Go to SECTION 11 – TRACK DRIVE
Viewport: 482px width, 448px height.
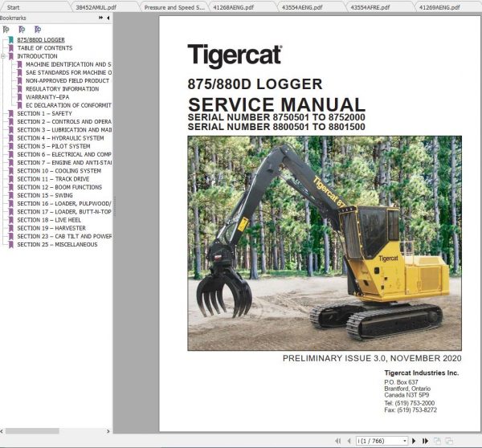click(53, 179)
